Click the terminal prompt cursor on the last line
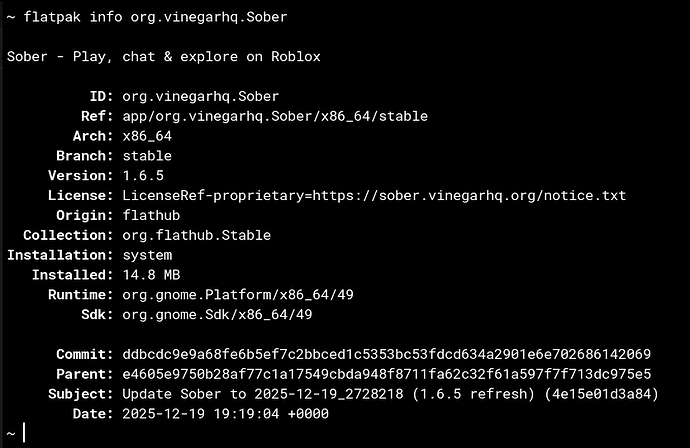This screenshot has height=448, width=690. click(23, 433)
